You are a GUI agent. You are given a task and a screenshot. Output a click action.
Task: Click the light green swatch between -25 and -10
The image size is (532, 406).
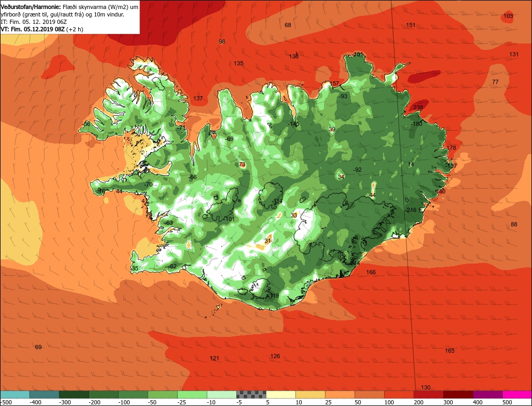pyautogui.click(x=192, y=394)
